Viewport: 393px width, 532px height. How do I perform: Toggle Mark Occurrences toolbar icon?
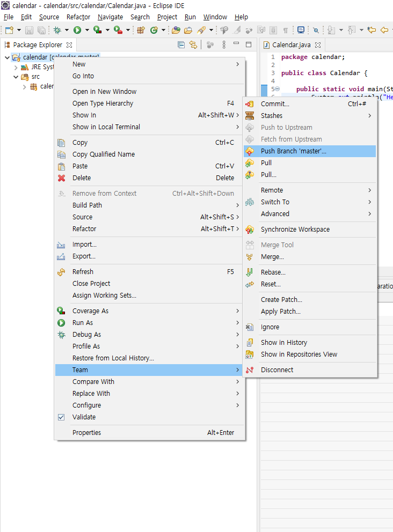(237, 30)
